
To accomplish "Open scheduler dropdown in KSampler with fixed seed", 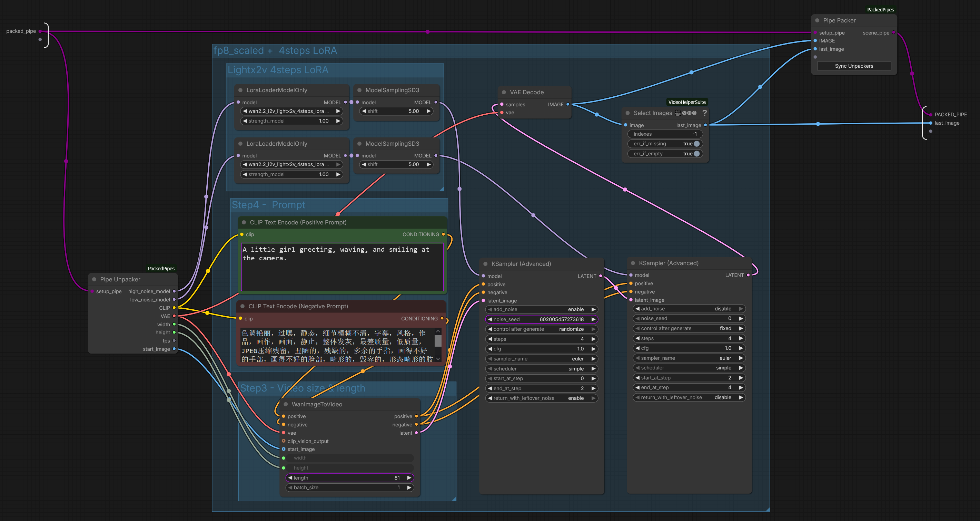I will tap(689, 368).
